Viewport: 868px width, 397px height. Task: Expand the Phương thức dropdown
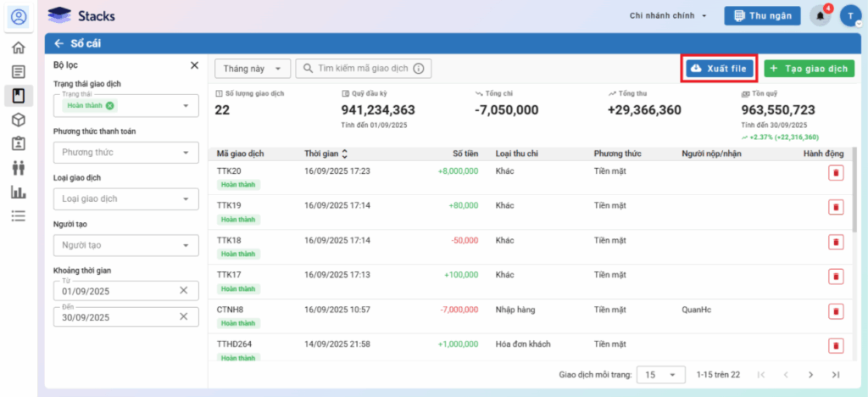pyautogui.click(x=125, y=153)
